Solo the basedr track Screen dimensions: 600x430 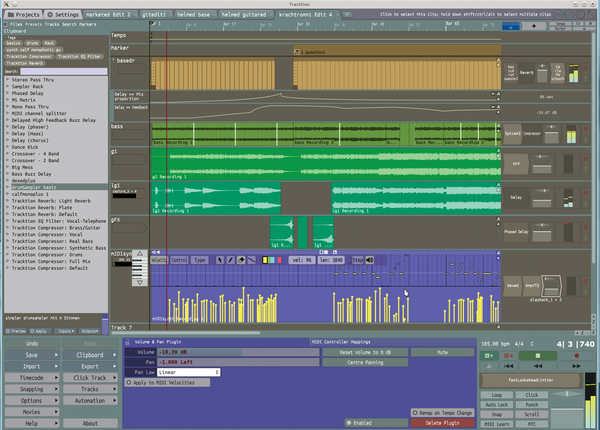[585, 79]
